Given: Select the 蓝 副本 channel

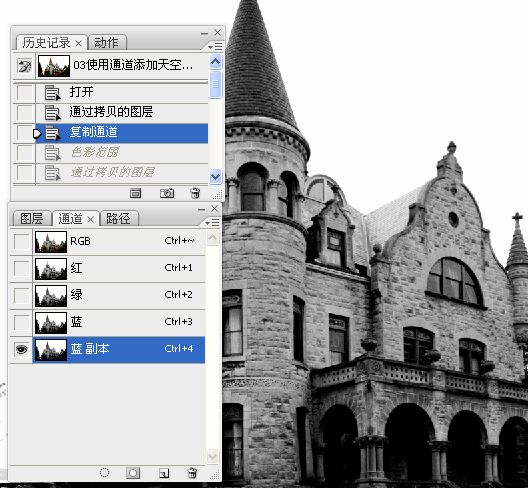Looking at the screenshot, I should pos(119,350).
